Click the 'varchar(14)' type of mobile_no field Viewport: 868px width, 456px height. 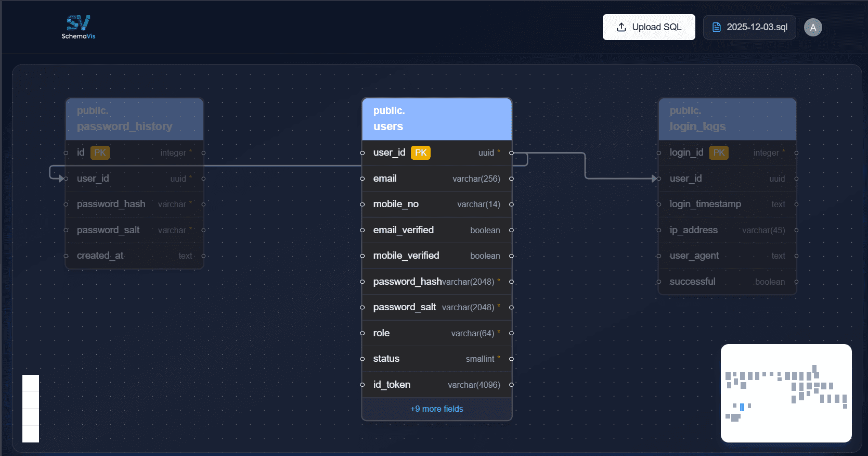click(478, 204)
